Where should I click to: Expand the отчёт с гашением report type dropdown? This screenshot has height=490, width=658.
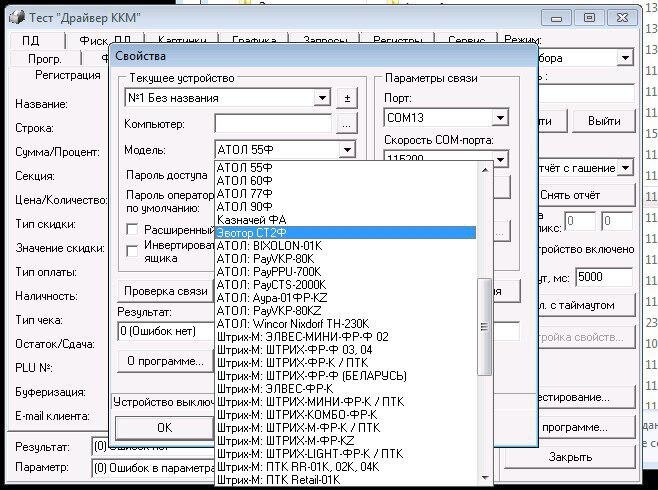pos(625,168)
